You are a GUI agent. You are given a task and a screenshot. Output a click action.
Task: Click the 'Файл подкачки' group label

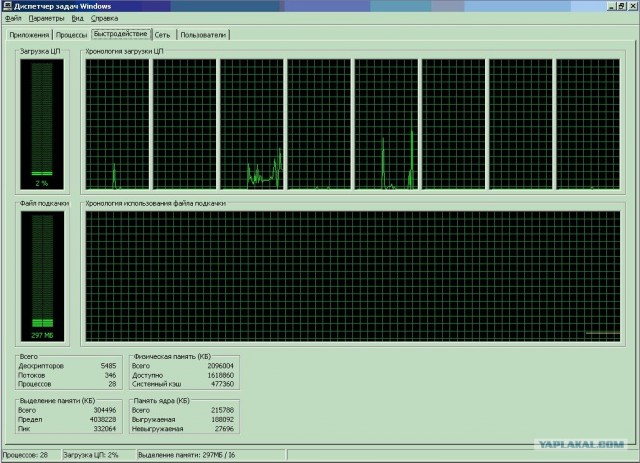coord(44,203)
